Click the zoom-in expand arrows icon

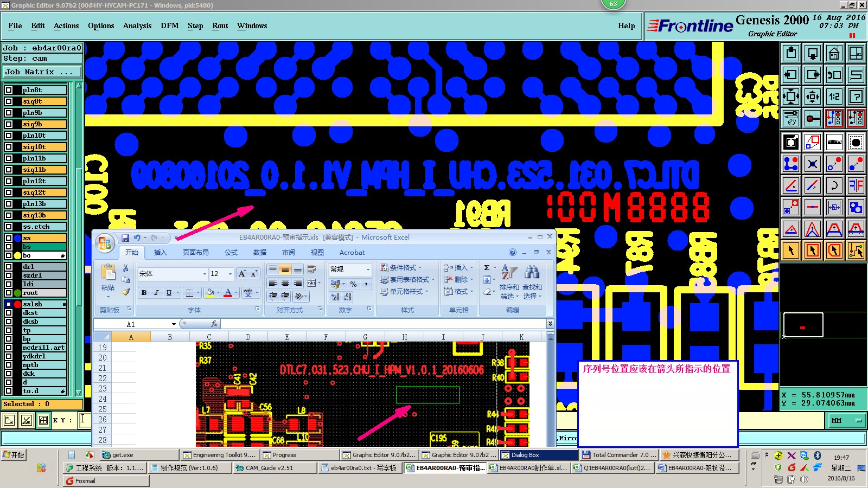[791, 97]
